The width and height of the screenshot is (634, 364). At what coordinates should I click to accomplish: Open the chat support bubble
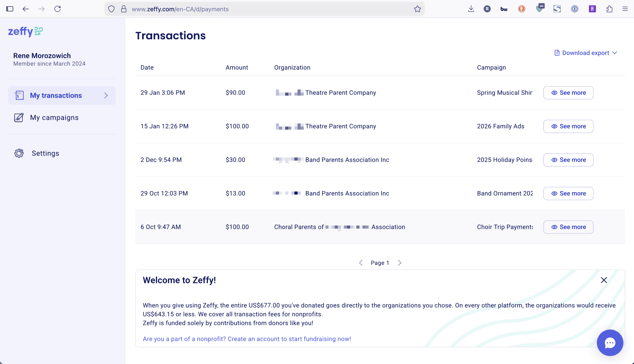tap(609, 342)
